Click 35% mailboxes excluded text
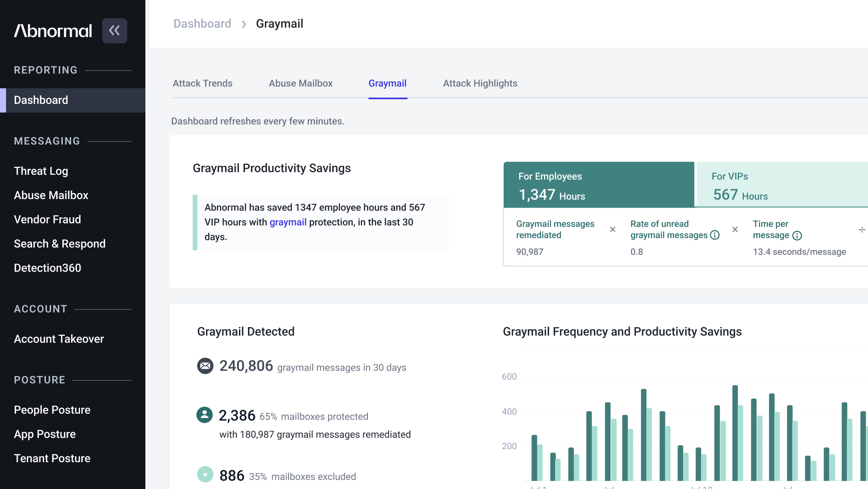The image size is (868, 489). tap(303, 477)
